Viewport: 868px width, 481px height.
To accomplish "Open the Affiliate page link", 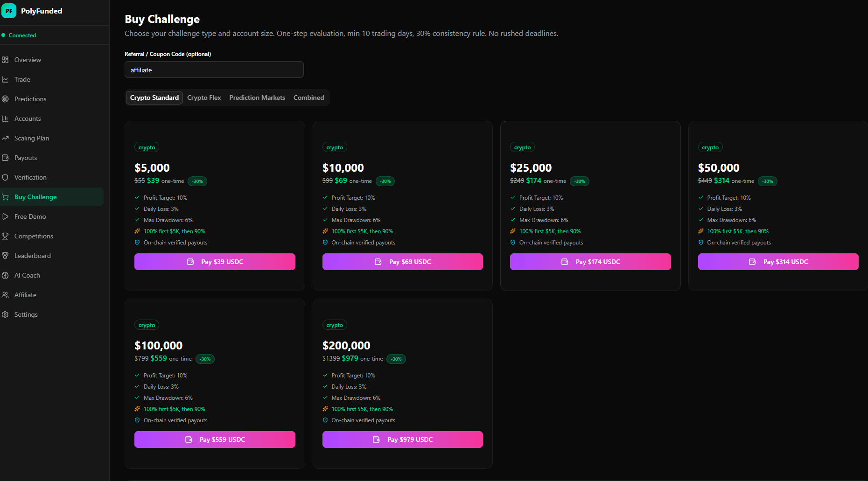I will coord(25,295).
